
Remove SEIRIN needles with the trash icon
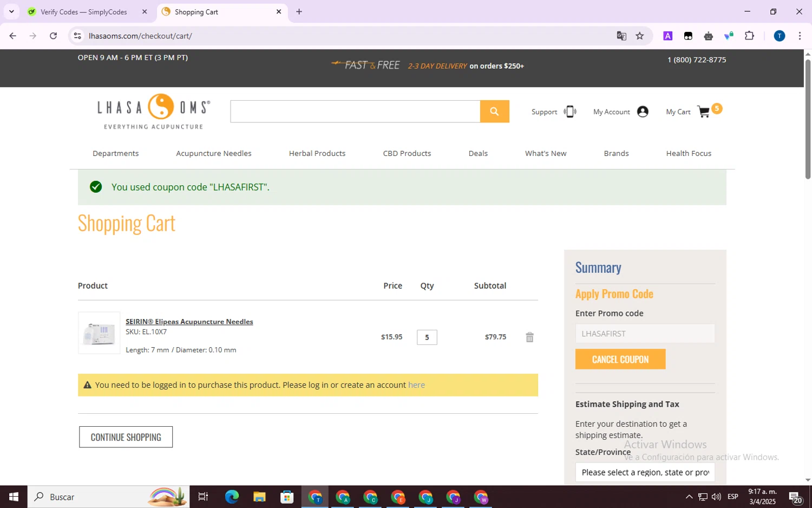[x=529, y=337]
